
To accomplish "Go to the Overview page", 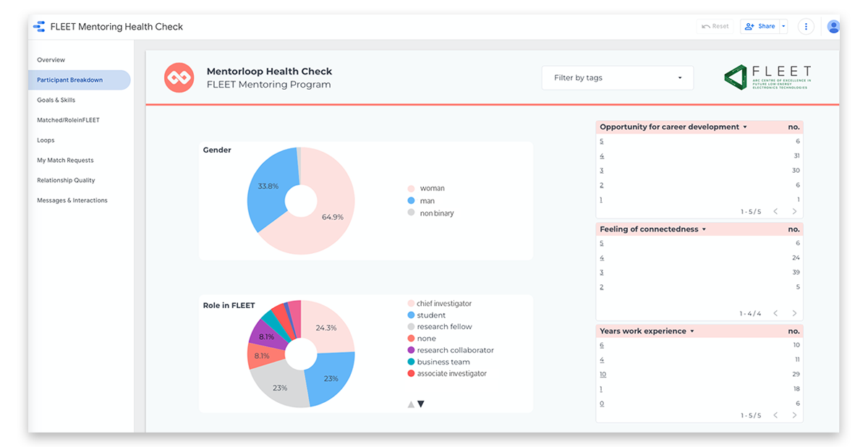I will pyautogui.click(x=51, y=60).
